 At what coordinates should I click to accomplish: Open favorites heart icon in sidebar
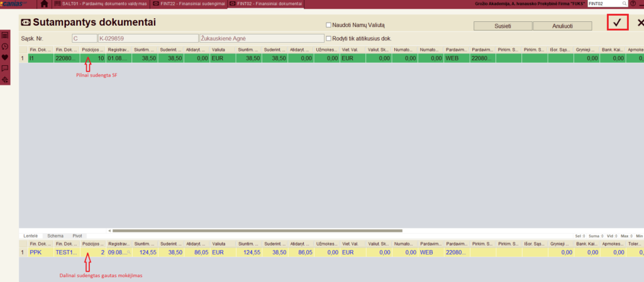pos(5,57)
